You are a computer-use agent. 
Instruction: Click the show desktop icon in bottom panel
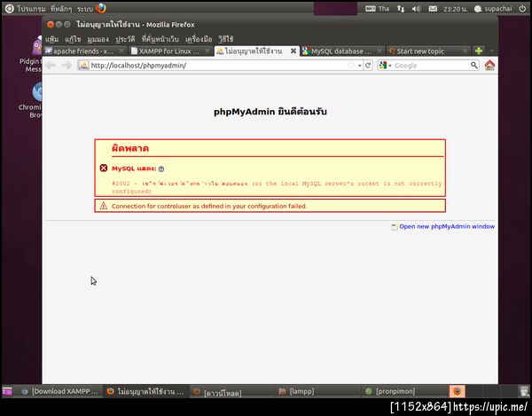pyautogui.click(x=7, y=391)
